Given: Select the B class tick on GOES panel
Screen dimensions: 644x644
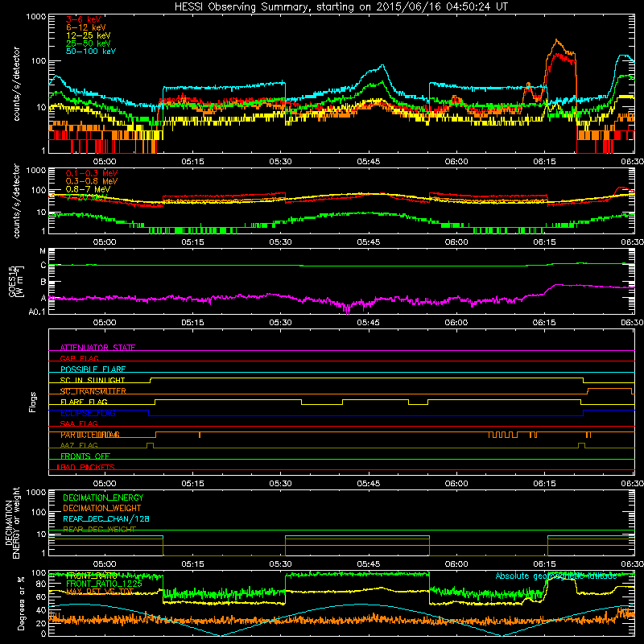Looking at the screenshot, I should (x=43, y=283).
